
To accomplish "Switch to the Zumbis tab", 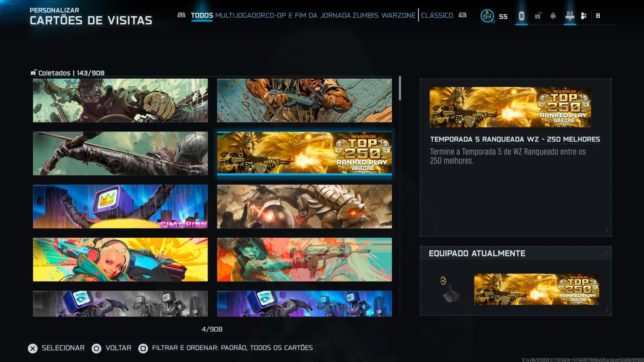I will tap(365, 15).
